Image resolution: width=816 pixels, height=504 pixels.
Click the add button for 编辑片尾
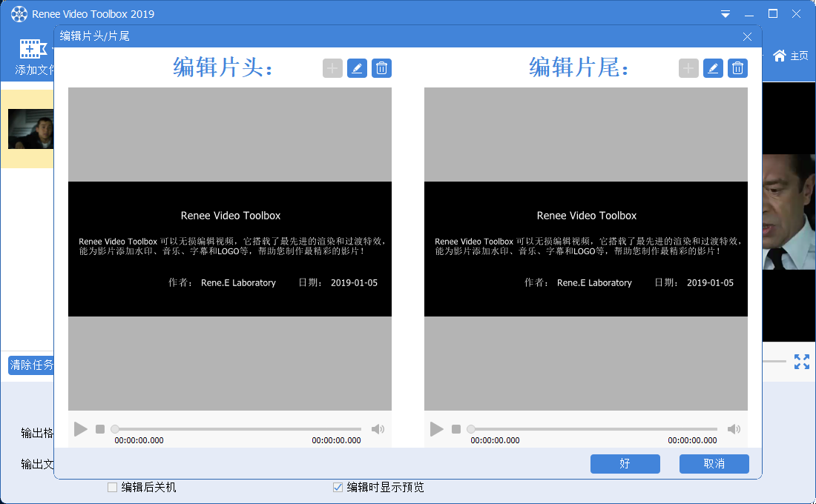point(688,68)
